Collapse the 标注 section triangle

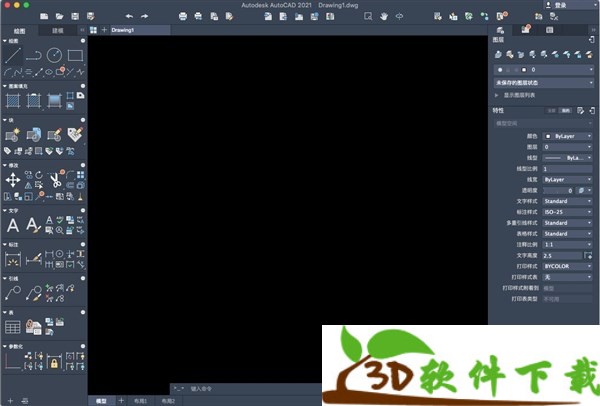point(5,245)
